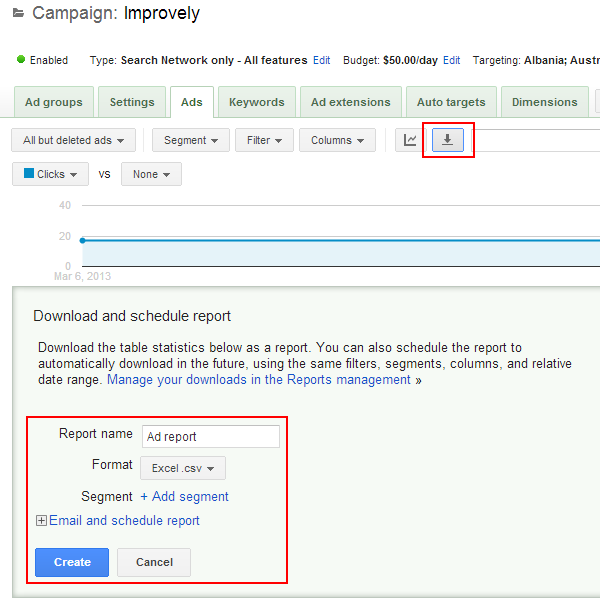Click the download report arrow icon
The width and height of the screenshot is (600, 603).
pyautogui.click(x=448, y=140)
